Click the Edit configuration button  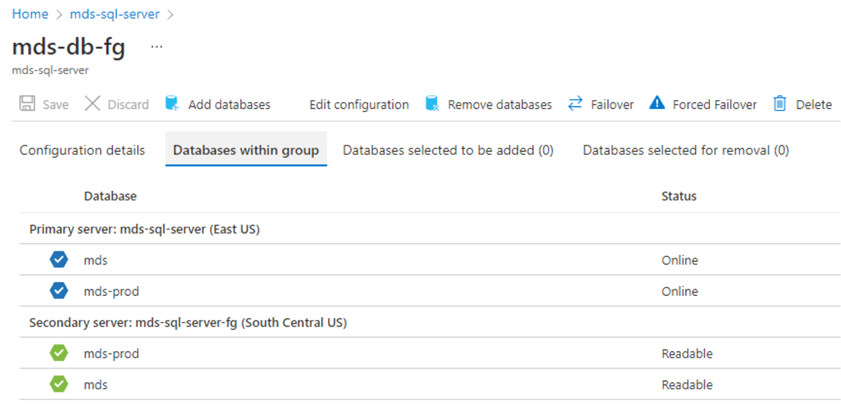358,104
